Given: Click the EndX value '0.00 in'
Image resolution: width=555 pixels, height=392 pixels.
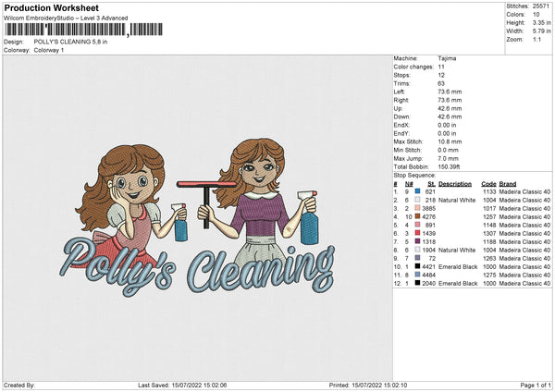Looking at the screenshot, I should (447, 125).
